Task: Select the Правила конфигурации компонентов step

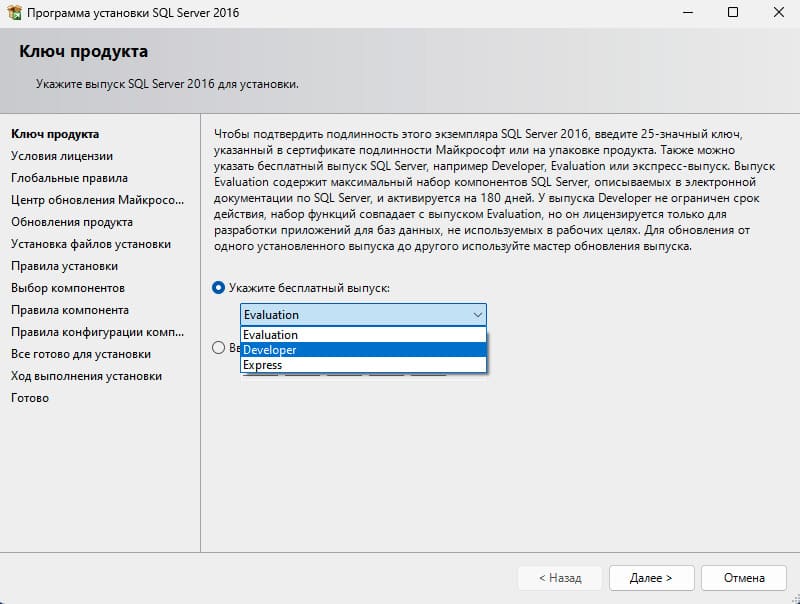Action: tap(97, 332)
